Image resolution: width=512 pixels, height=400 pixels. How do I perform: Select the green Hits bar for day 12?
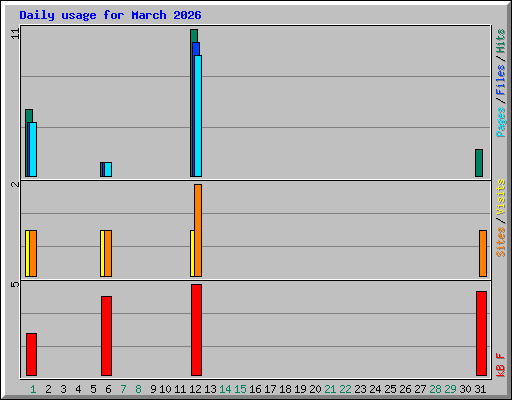[194, 36]
